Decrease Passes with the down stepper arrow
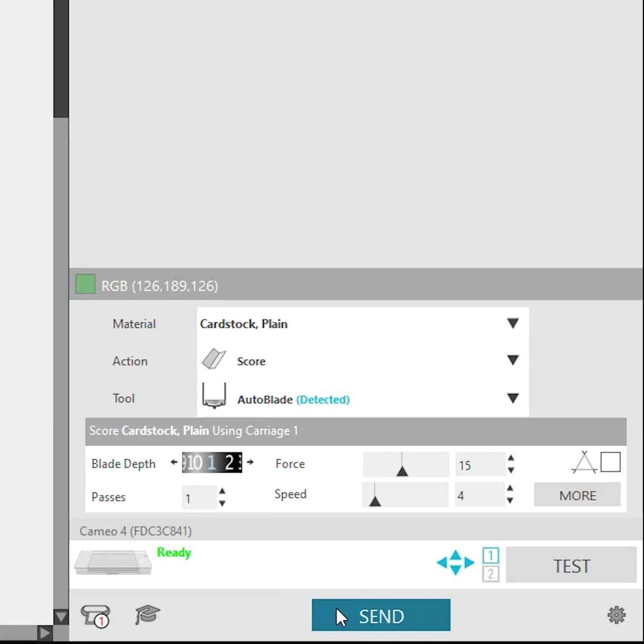 point(222,503)
